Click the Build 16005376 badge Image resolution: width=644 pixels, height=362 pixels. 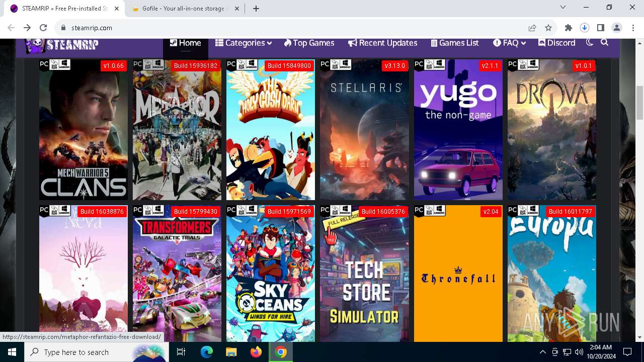tap(383, 212)
